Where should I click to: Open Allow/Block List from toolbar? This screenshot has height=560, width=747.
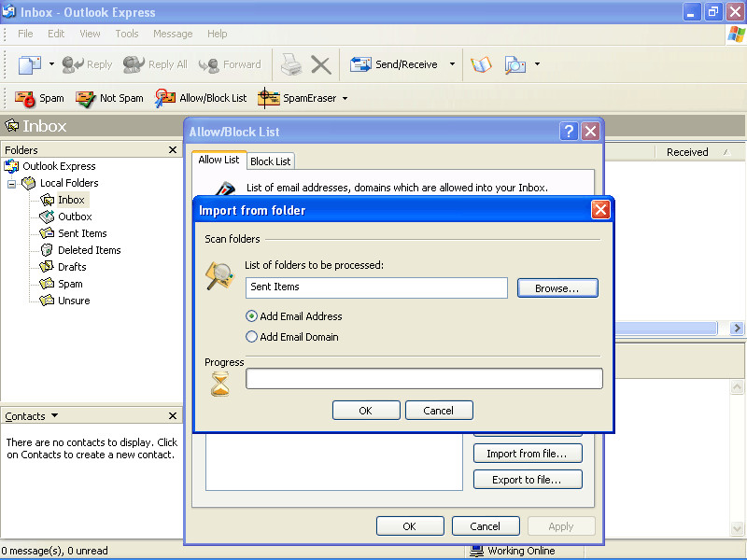[x=201, y=98]
